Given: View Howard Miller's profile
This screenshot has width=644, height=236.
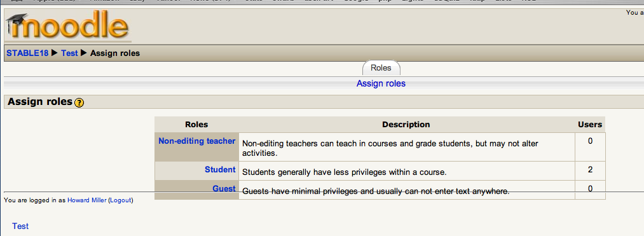Looking at the screenshot, I should point(86,200).
